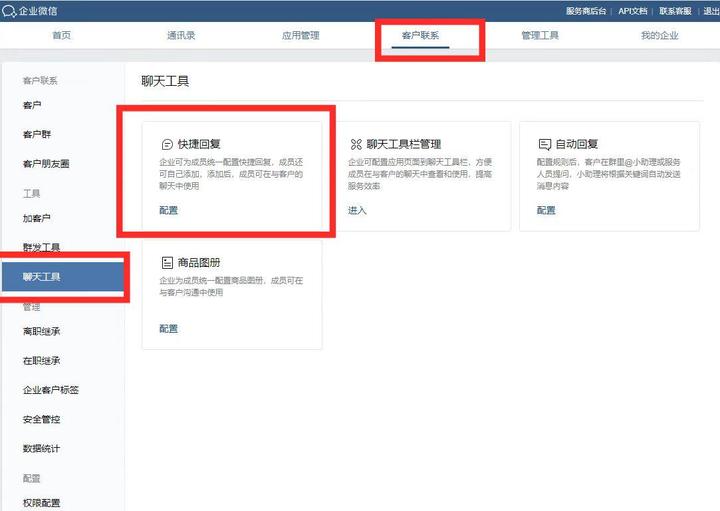Click 进入 under 聊天工具栏管理
This screenshot has height=511, width=720.
click(357, 210)
